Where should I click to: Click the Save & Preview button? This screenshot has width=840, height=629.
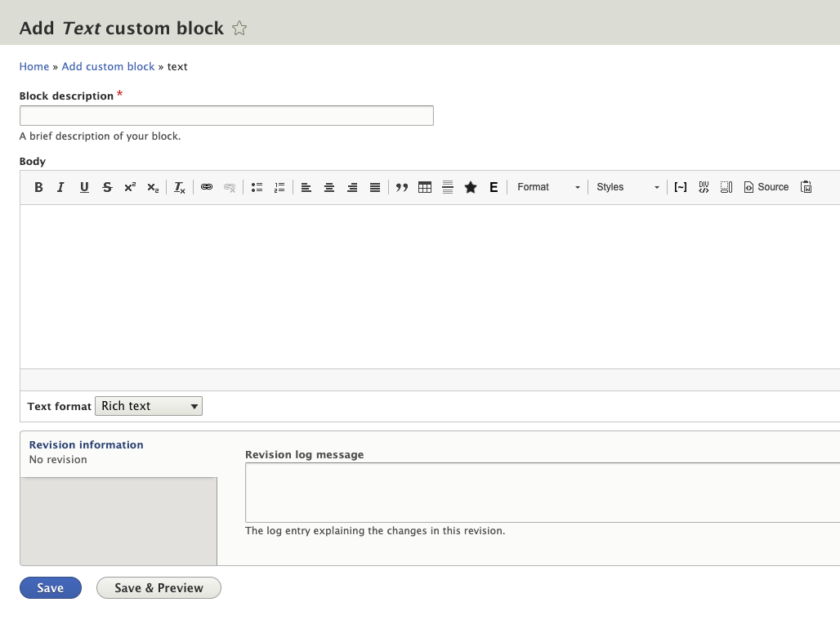(x=159, y=587)
